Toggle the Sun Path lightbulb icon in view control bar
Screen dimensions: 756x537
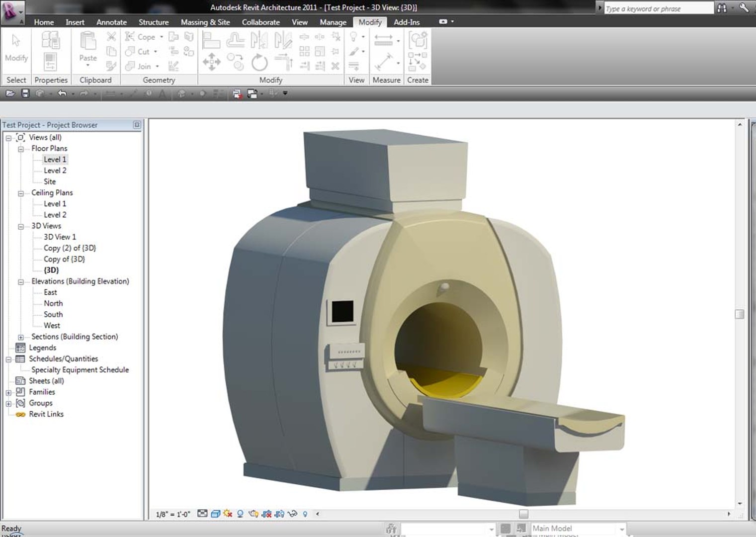228,514
